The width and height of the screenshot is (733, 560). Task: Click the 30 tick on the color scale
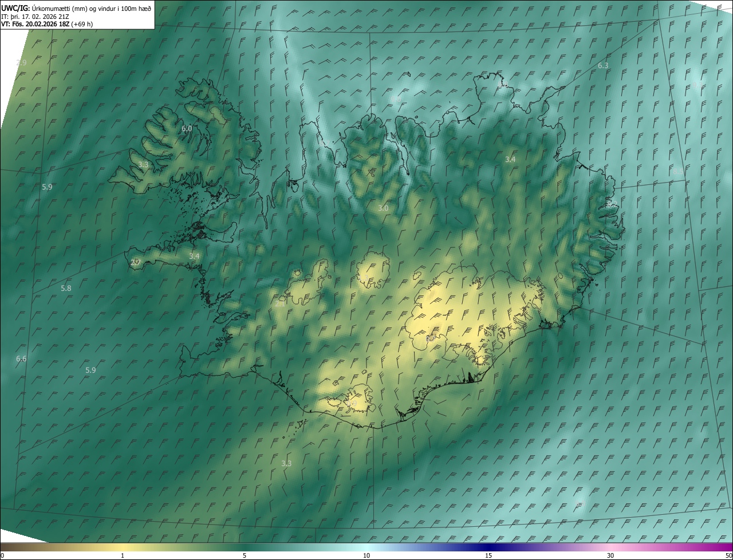coord(610,555)
